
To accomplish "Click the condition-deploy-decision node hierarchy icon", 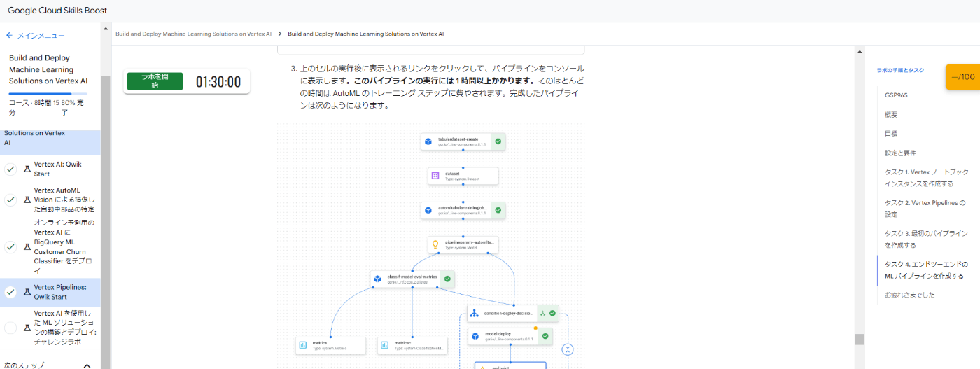I will pyautogui.click(x=474, y=313).
